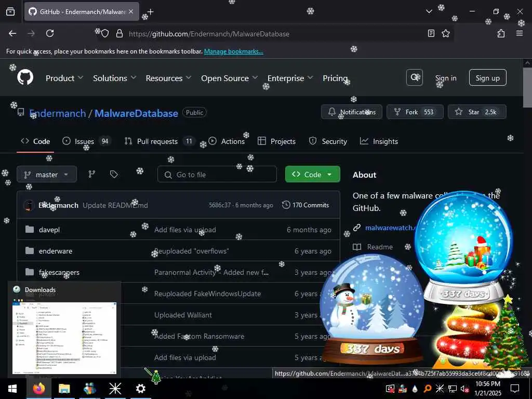The height and width of the screenshot is (399, 532).
Task: Switch to the Actions tab
Action: [x=227, y=141]
